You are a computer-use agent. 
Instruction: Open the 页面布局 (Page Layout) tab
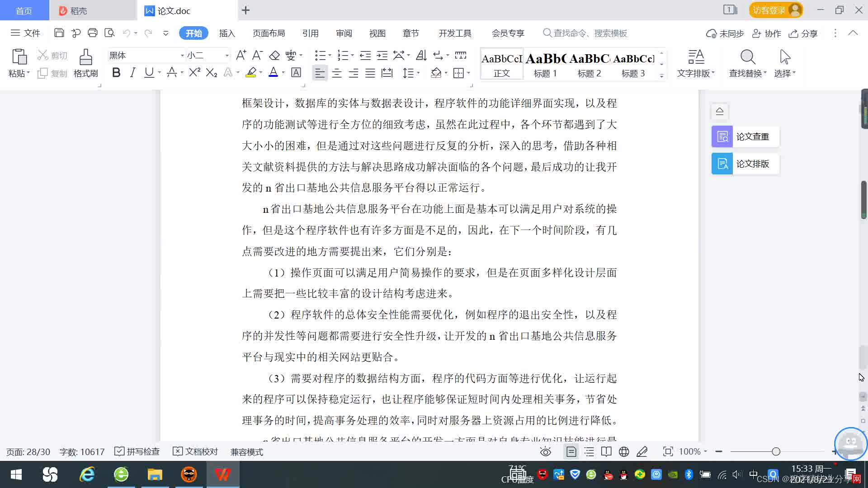[x=269, y=33]
